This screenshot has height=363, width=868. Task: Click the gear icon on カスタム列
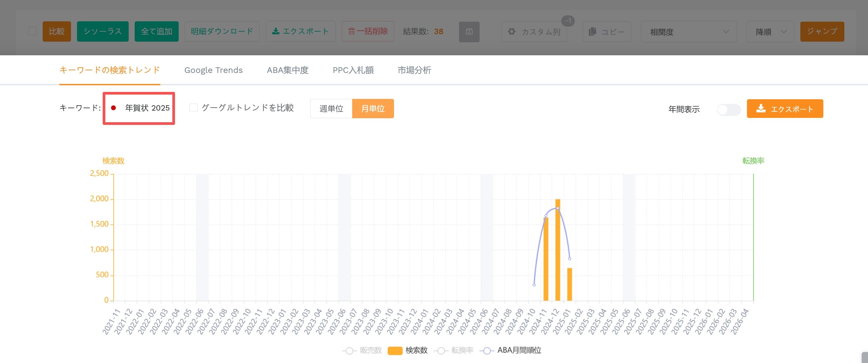pos(511,31)
